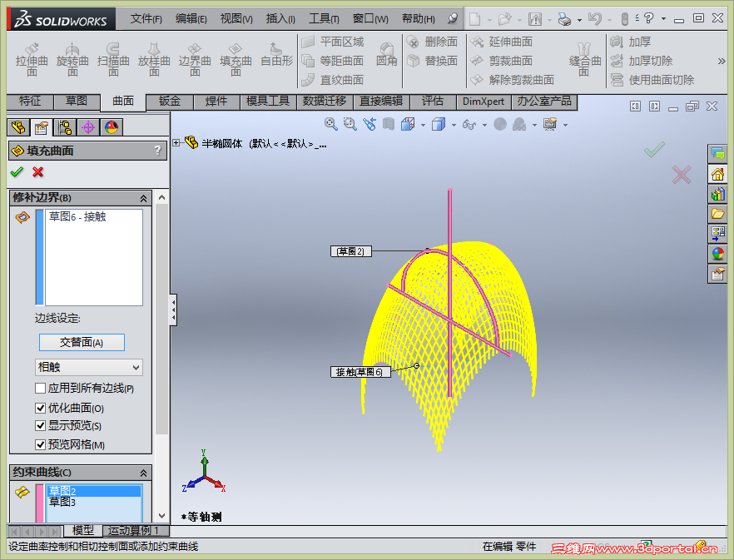Viewport: 734px width, 560px height.
Task: Open the FeatureManager design tree tab
Action: click(18, 127)
